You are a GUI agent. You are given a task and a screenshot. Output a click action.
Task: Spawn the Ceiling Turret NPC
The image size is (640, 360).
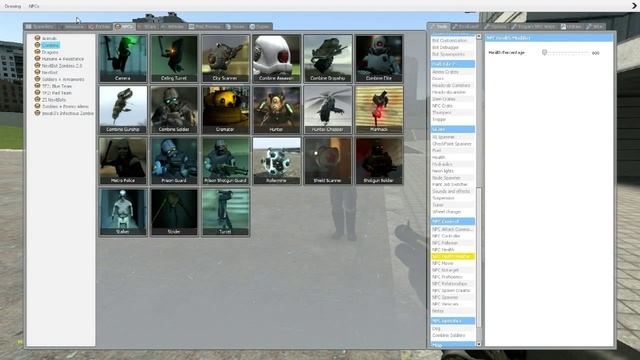pos(174,58)
